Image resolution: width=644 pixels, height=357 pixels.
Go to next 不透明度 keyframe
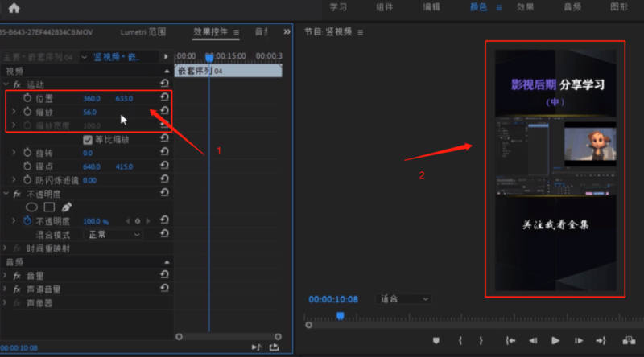pos(148,221)
